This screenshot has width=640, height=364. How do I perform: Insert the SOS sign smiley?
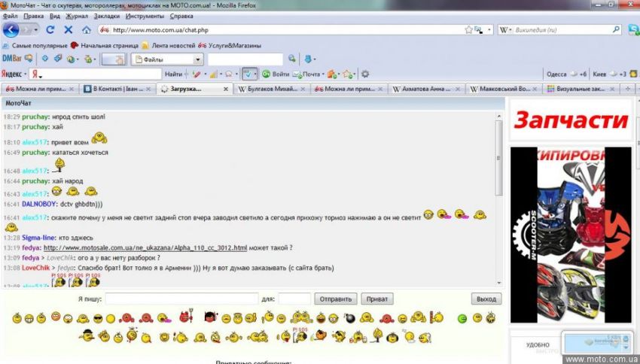[300, 335]
